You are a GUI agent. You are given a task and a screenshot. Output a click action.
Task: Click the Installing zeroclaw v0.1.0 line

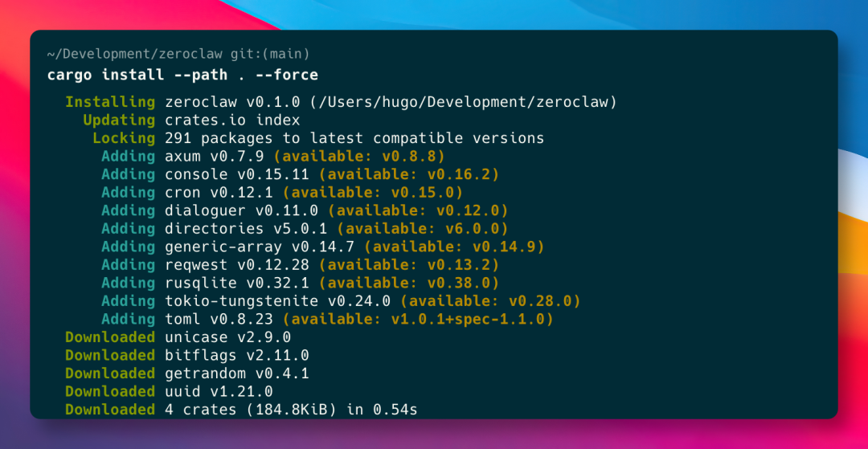(341, 102)
